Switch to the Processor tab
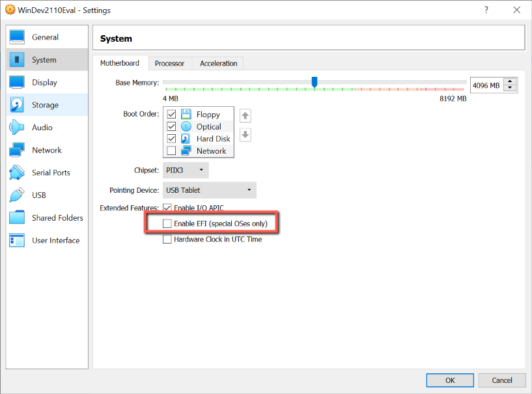The width and height of the screenshot is (532, 394). (170, 63)
